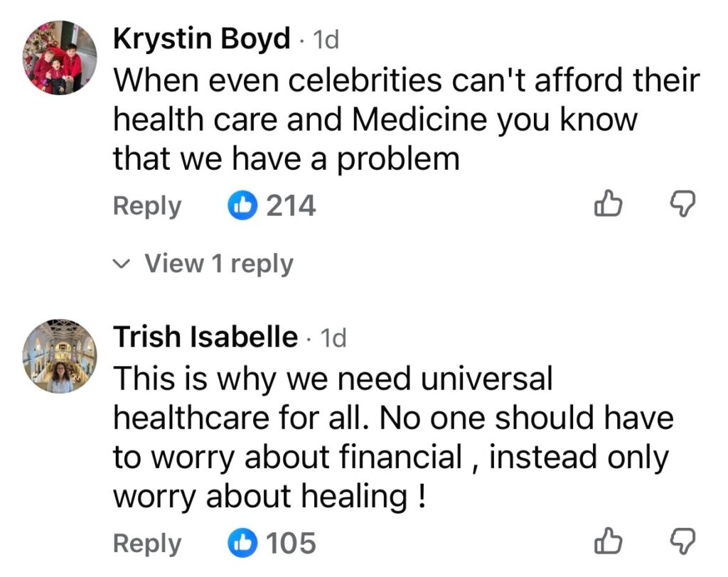728x577 pixels.
Task: Like Krystin Boyd's comment with thumbs up
Action: (608, 206)
